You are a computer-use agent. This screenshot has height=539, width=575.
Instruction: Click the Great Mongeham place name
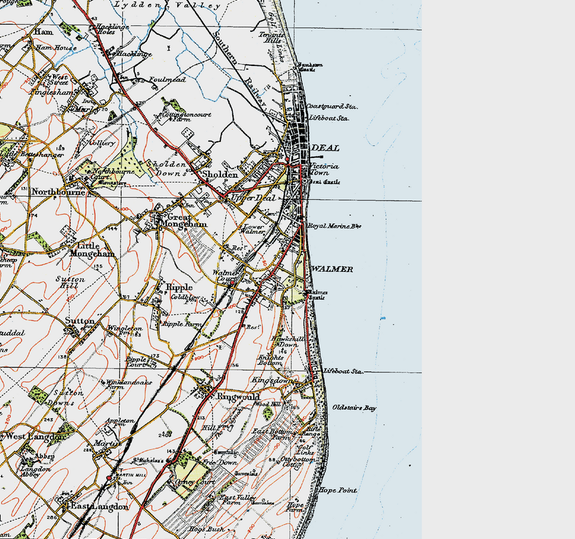pos(187,221)
